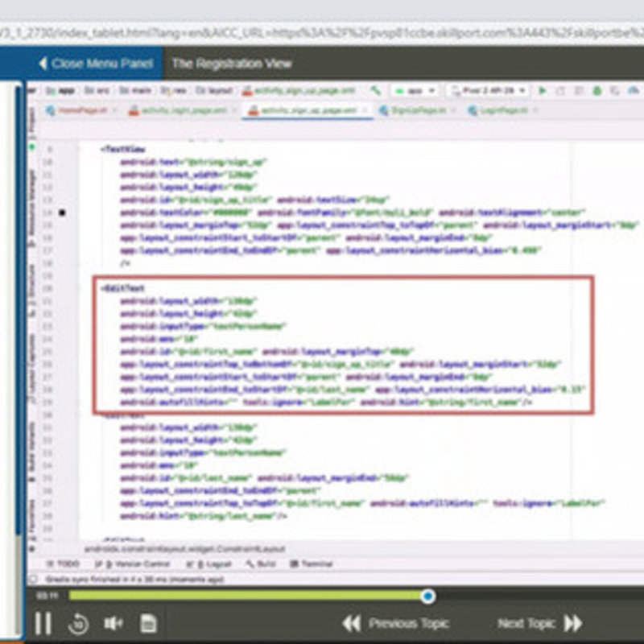Click the black color gutter icon on line 14
Viewport: 644px width, 644px height.
click(62, 213)
